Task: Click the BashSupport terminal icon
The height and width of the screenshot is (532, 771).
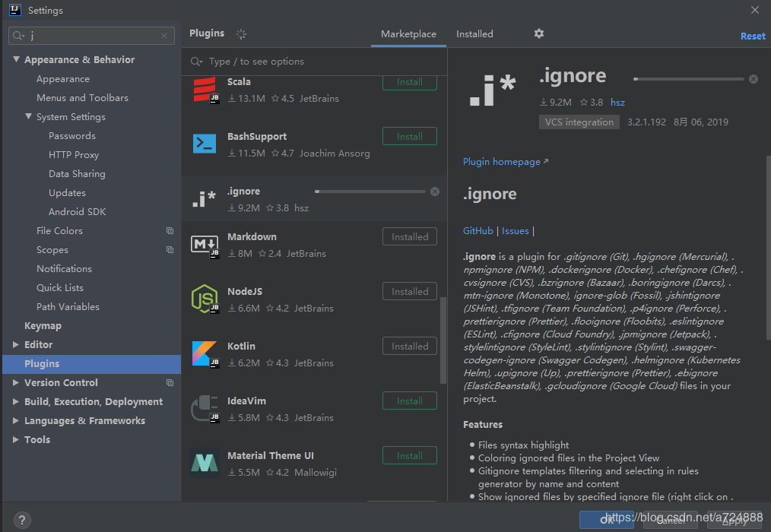Action: (x=205, y=144)
